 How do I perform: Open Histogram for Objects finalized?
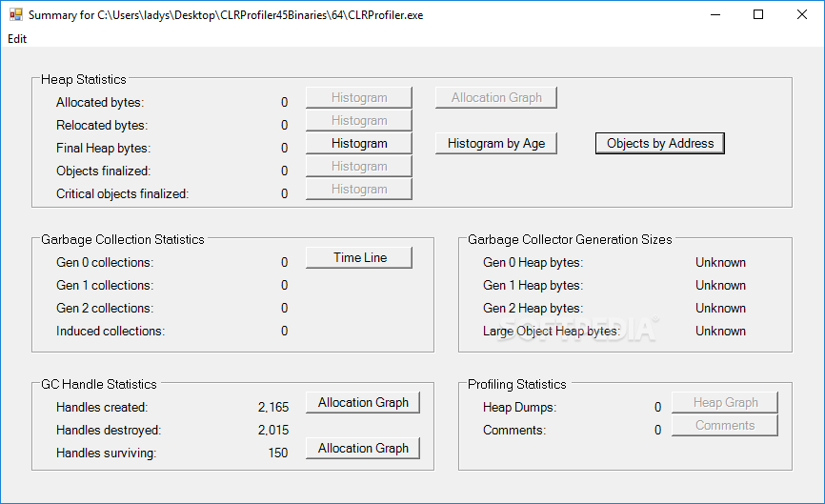pos(359,166)
